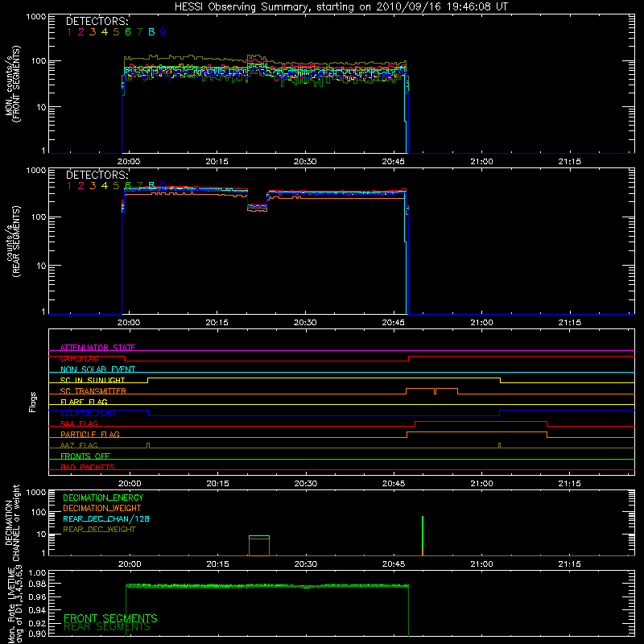Click the "PARTICLE_FLAG" label

(x=90, y=434)
